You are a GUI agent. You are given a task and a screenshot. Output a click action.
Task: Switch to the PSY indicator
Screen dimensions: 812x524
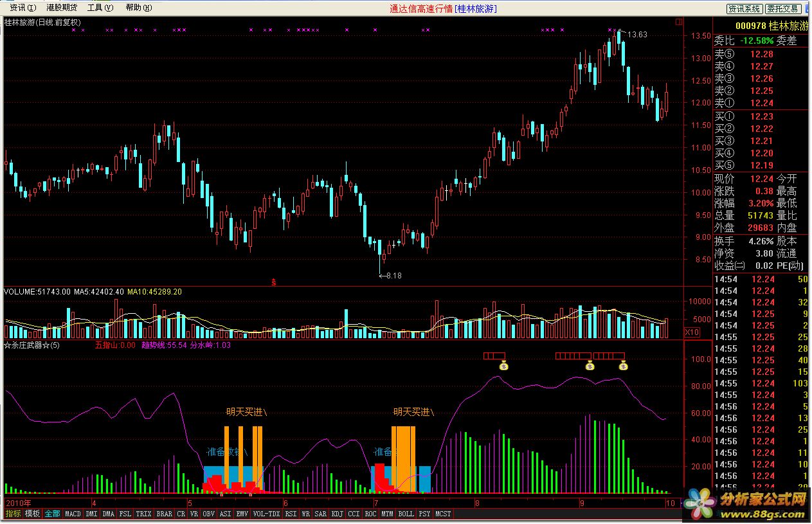point(424,514)
